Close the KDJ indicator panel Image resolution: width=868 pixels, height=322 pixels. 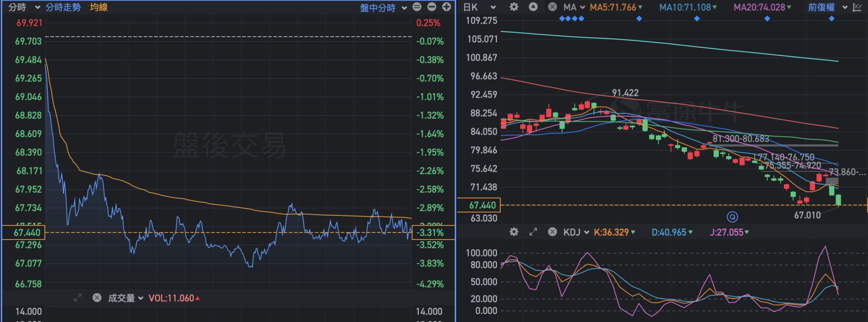pyautogui.click(x=552, y=232)
